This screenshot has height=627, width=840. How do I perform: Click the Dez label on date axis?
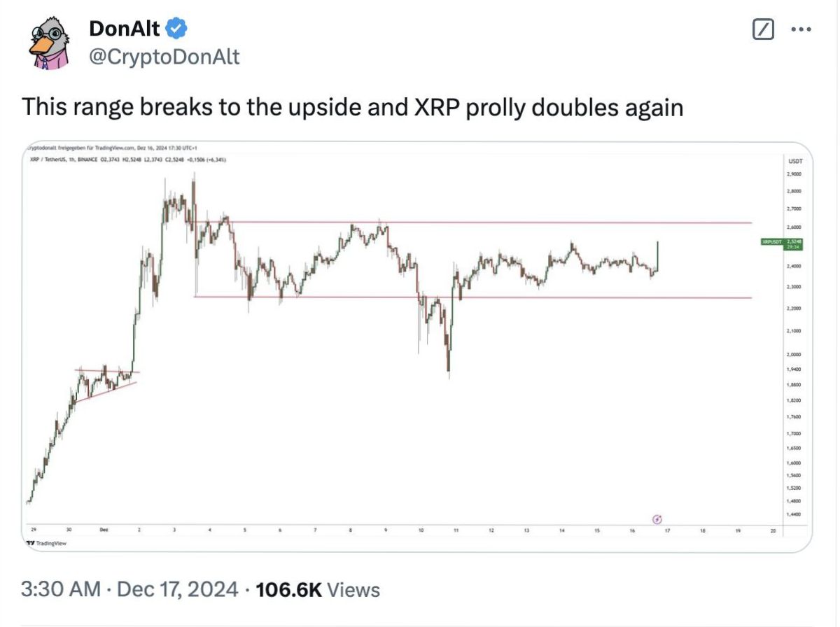(104, 531)
